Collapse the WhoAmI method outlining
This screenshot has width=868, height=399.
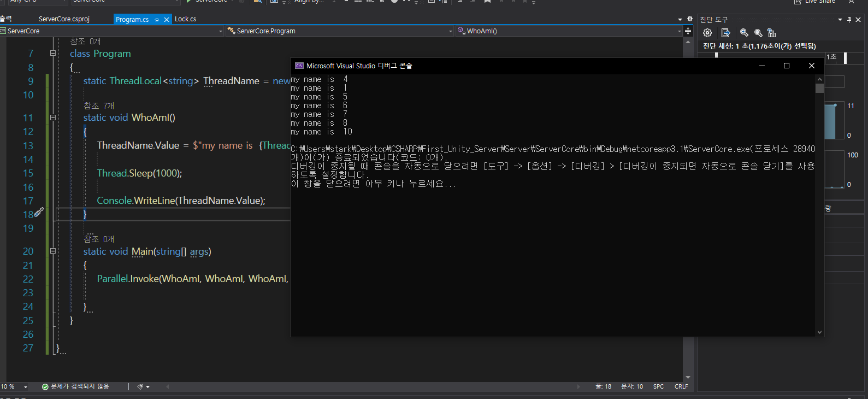(53, 118)
